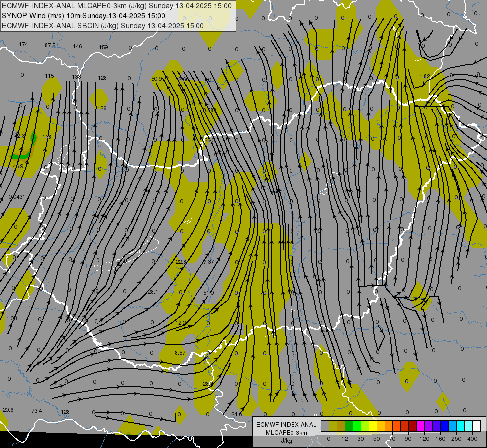Click the legend unit label J/kg
487x448 pixels.
[287, 440]
